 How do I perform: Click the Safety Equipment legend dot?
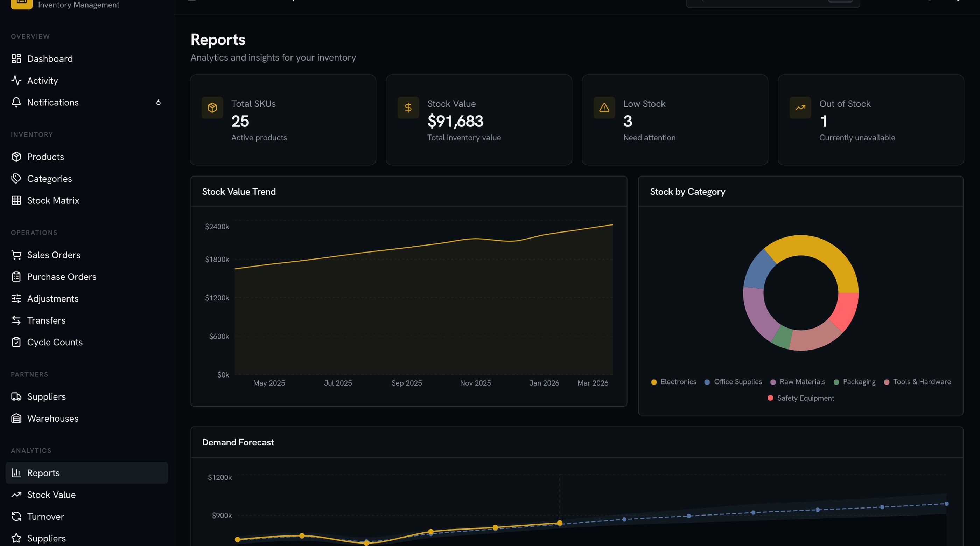pyautogui.click(x=770, y=398)
